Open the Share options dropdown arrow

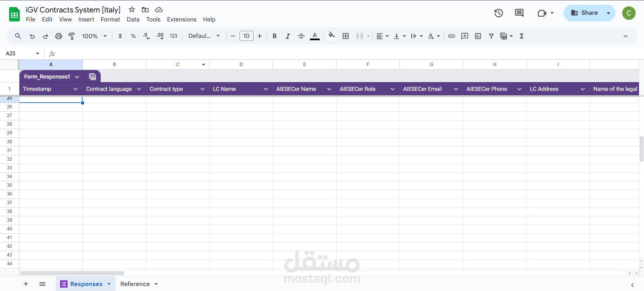[608, 13]
